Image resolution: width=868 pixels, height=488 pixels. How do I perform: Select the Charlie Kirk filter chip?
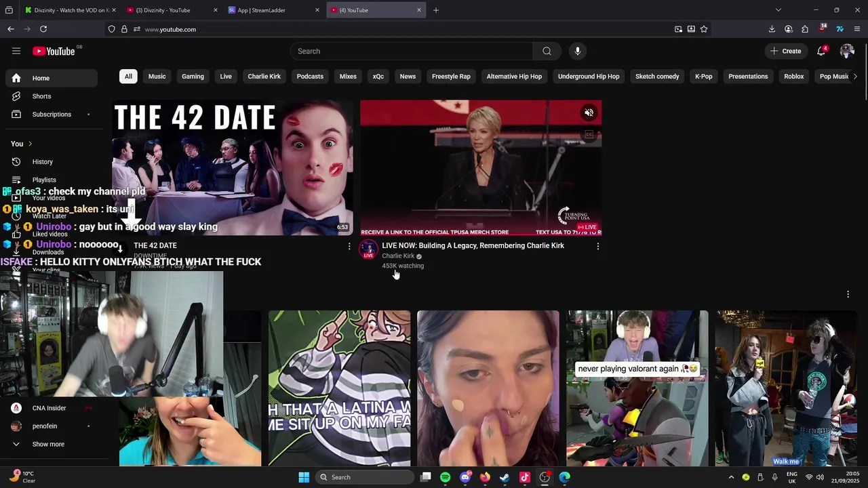coord(264,76)
